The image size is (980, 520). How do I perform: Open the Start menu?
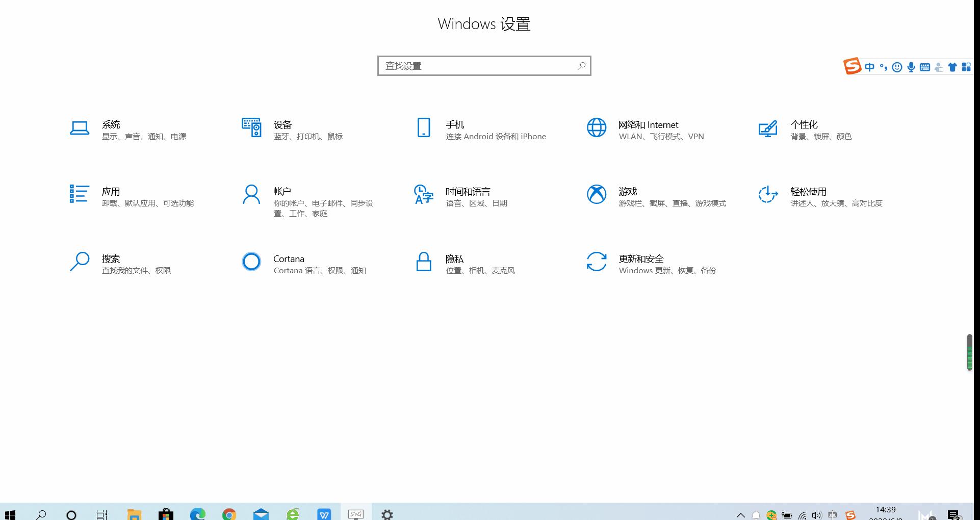click(x=10, y=514)
